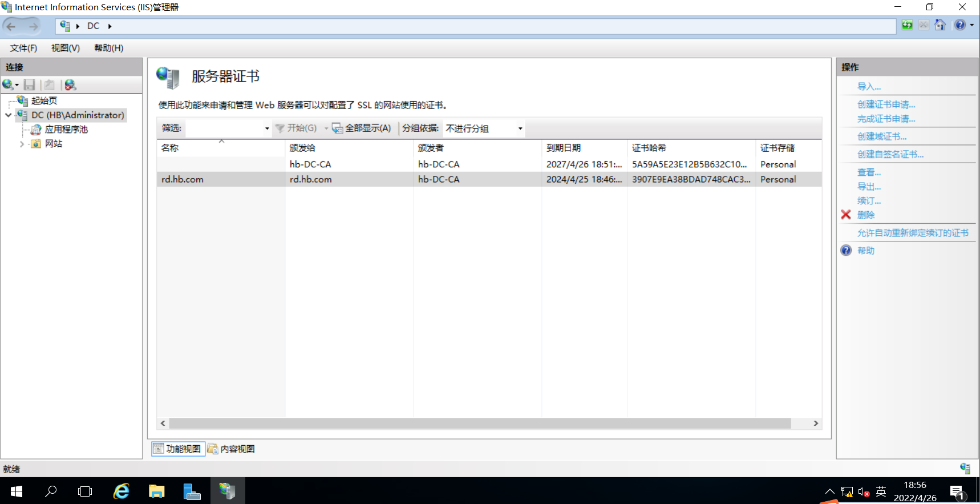
Task: Open help from the top-right question mark icon
Action: point(960,25)
